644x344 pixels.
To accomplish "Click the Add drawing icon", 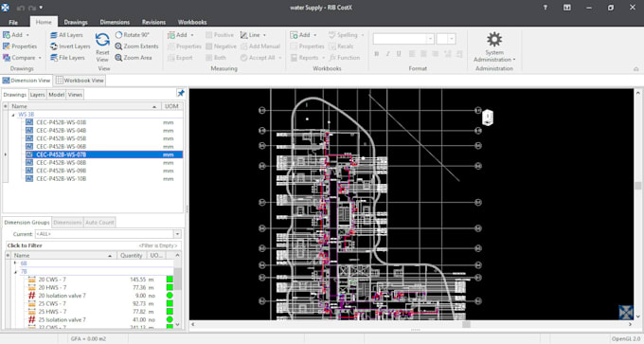I will coord(7,35).
